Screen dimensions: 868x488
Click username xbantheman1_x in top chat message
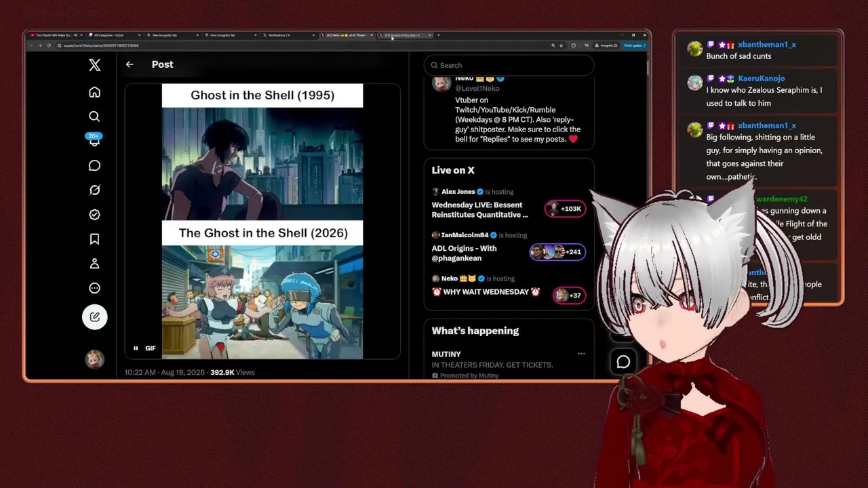click(767, 44)
